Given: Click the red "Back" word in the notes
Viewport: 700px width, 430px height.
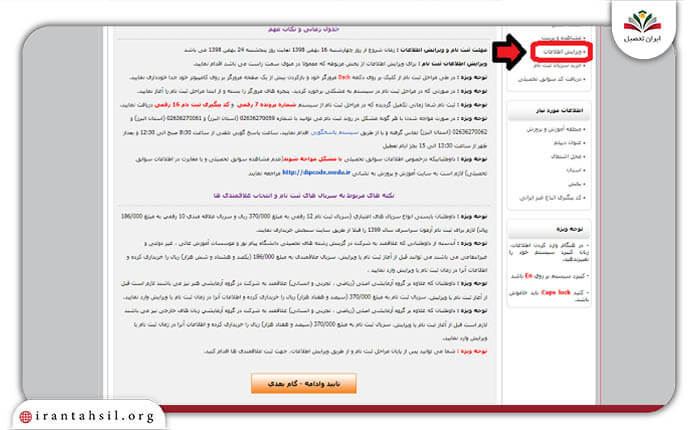Looking at the screenshot, I should 344,77.
